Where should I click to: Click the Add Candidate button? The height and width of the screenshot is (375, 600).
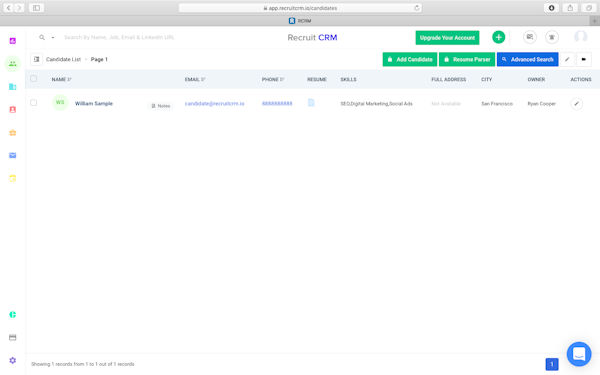pyautogui.click(x=410, y=59)
